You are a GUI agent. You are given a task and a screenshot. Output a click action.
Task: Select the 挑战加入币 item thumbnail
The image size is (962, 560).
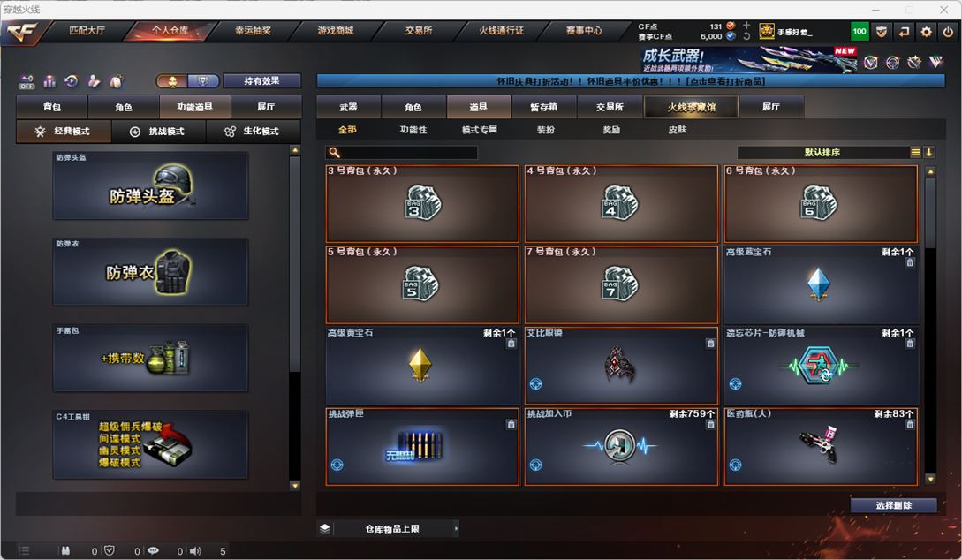coord(620,447)
